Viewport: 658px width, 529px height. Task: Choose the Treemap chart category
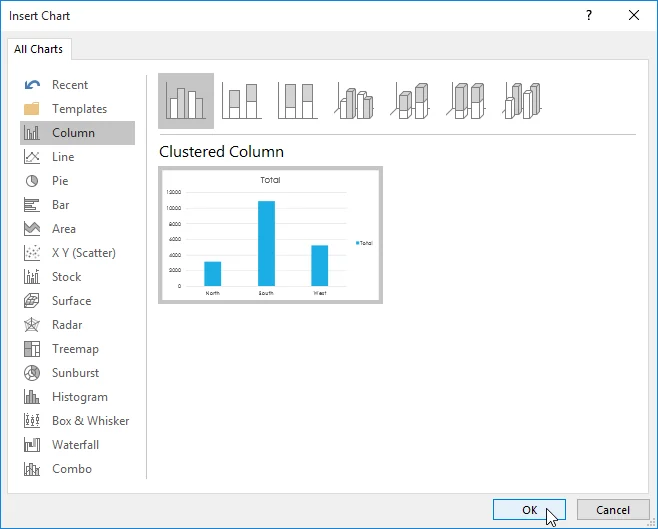pos(78,349)
